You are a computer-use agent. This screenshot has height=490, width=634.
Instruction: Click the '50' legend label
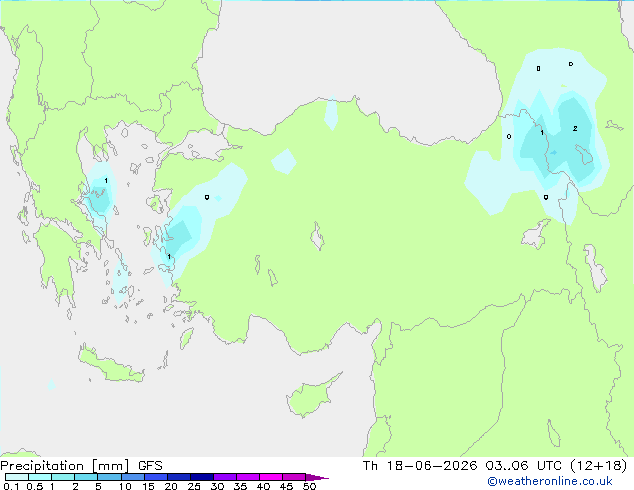[x=309, y=486]
